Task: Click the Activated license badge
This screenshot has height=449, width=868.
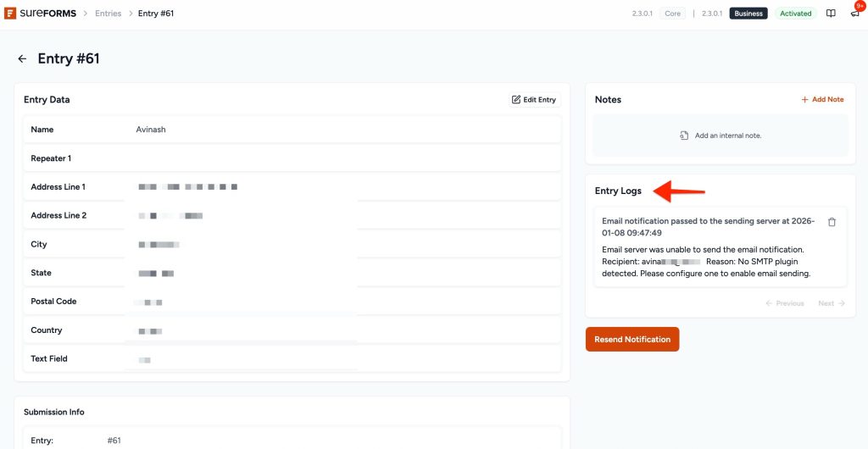Action: point(795,14)
